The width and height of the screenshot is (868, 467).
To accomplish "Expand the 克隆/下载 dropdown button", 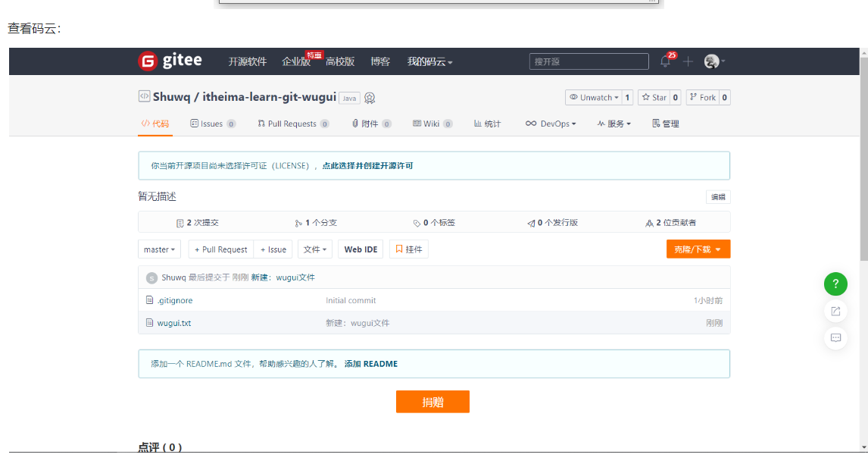I will click(698, 249).
